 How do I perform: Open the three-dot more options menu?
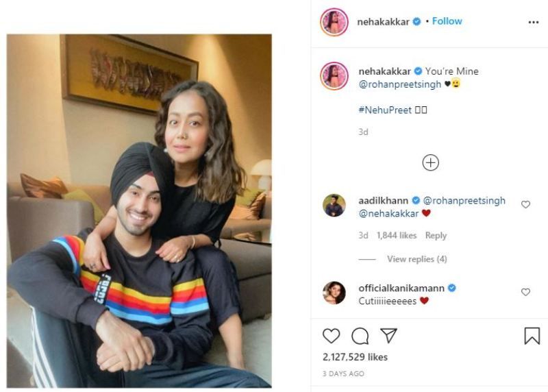coord(534,23)
